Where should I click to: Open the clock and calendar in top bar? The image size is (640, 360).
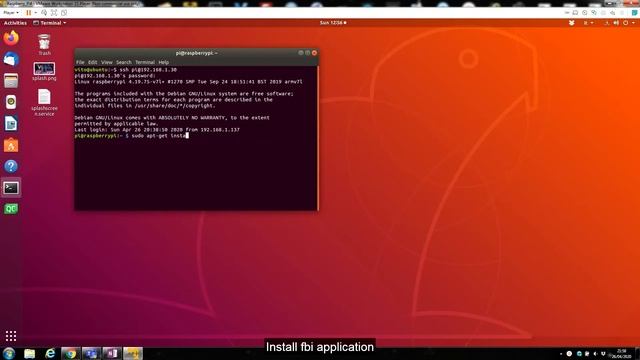(333, 23)
